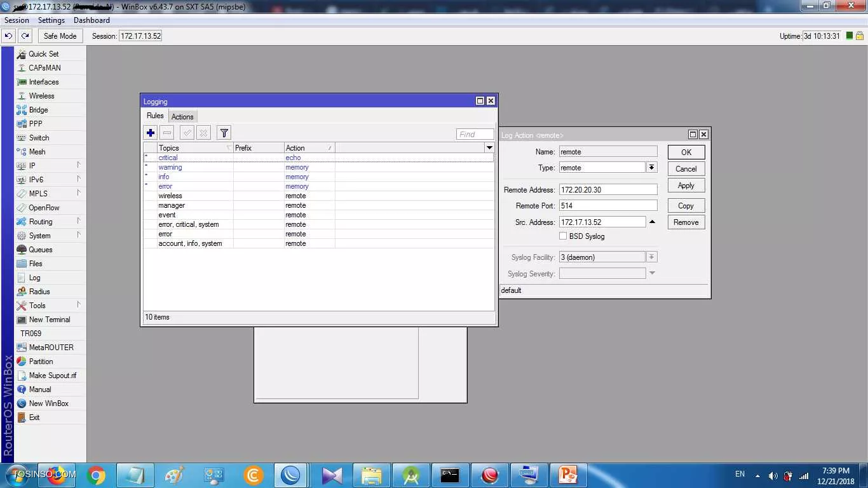Launch New Terminal
The image size is (868, 488).
[x=50, y=320]
